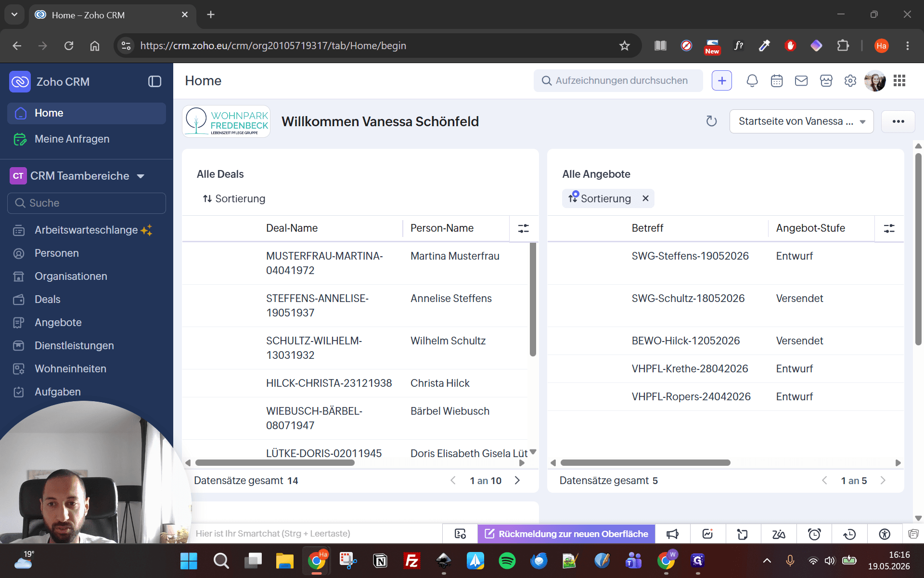The width and height of the screenshot is (924, 578).
Task: Open the Arbeitswarteschlange module
Action: pyautogui.click(x=87, y=230)
